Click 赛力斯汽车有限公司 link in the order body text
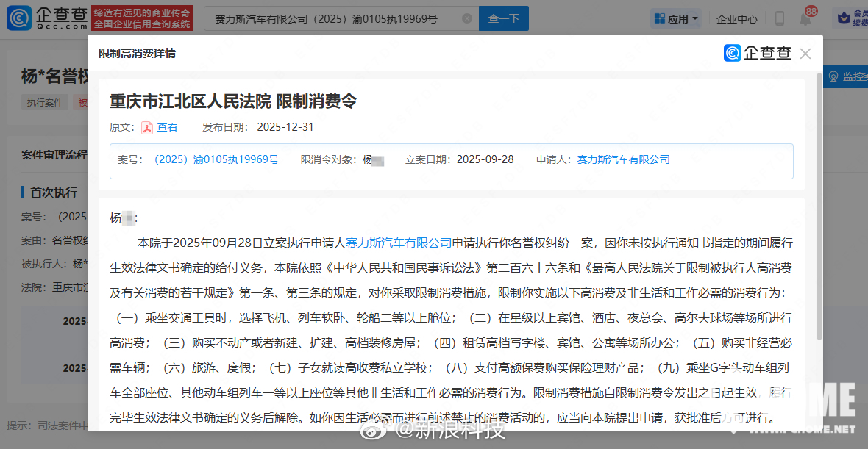Screen dimensions: 868x449 point(399,243)
